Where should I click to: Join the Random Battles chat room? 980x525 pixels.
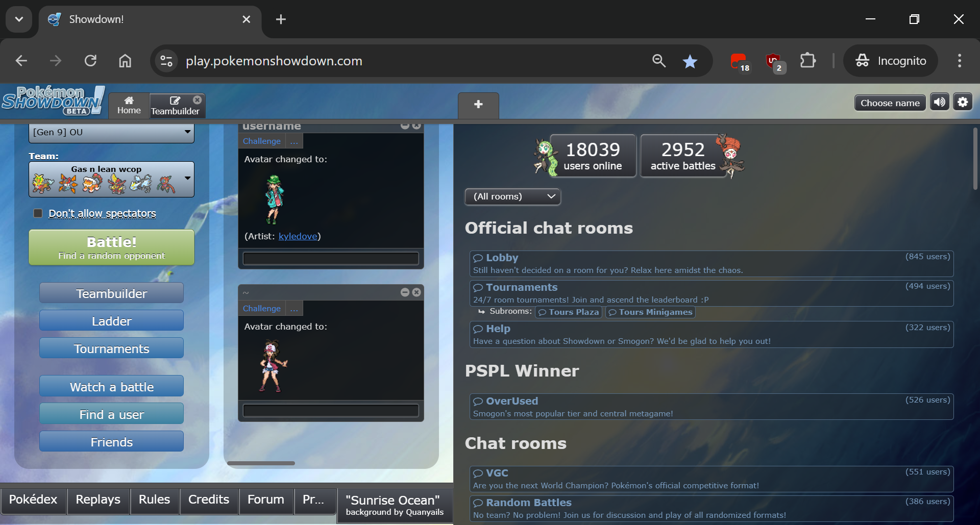tap(712, 509)
